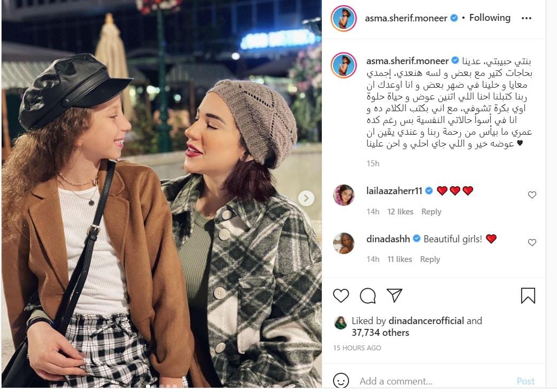557x392 pixels.
Task: Open header profile picture of asma.sherif.moneer
Action: click(x=344, y=18)
